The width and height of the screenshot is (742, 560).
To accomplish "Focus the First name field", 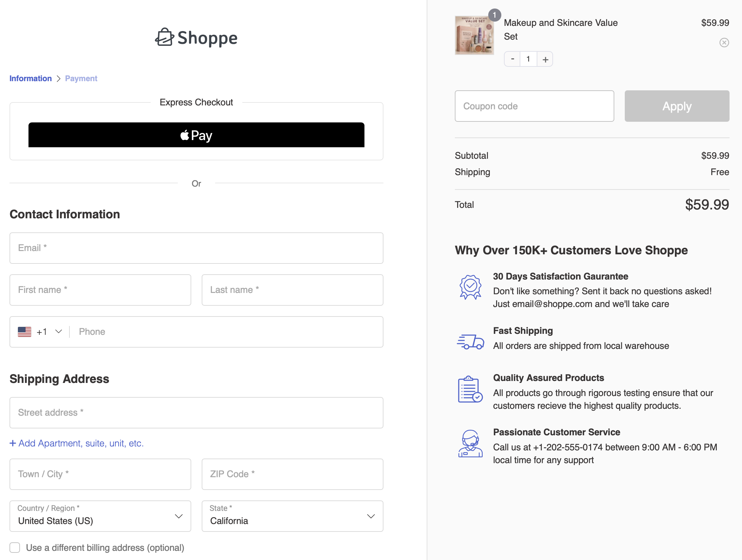I will 100,290.
